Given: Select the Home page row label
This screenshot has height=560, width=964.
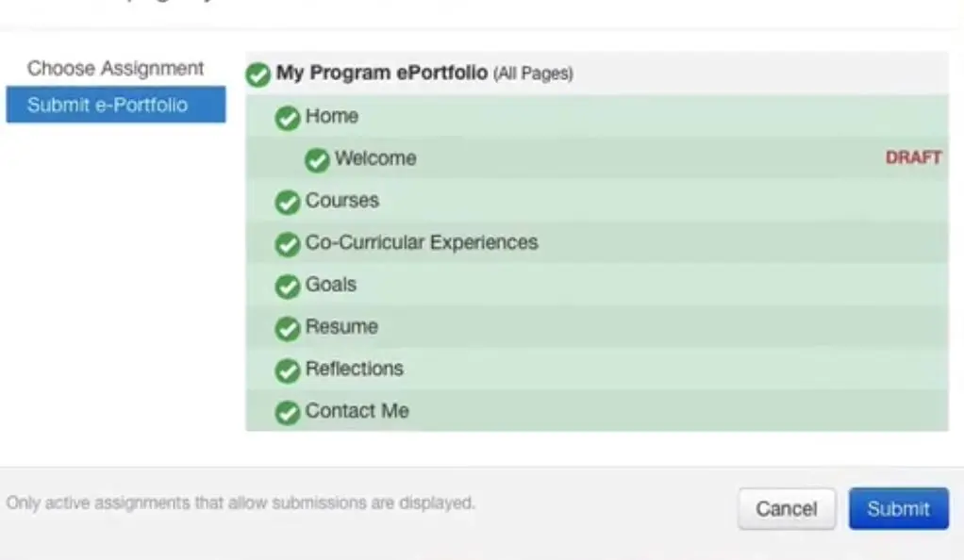Looking at the screenshot, I should click(x=332, y=117).
